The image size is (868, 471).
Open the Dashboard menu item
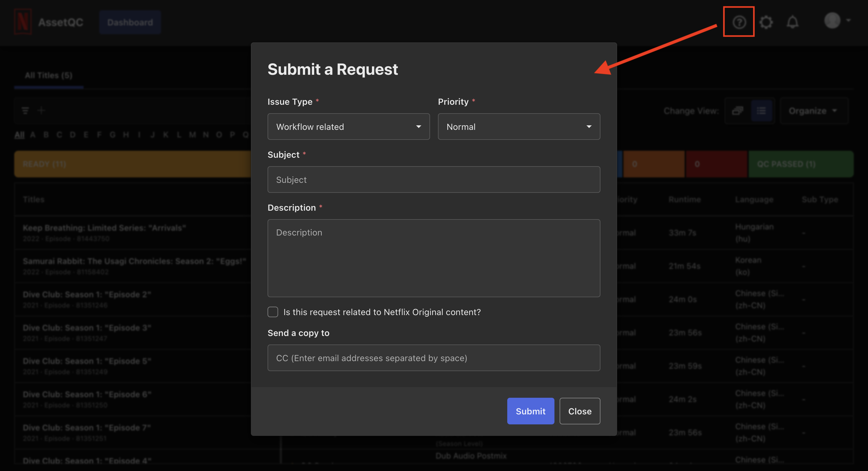point(130,22)
